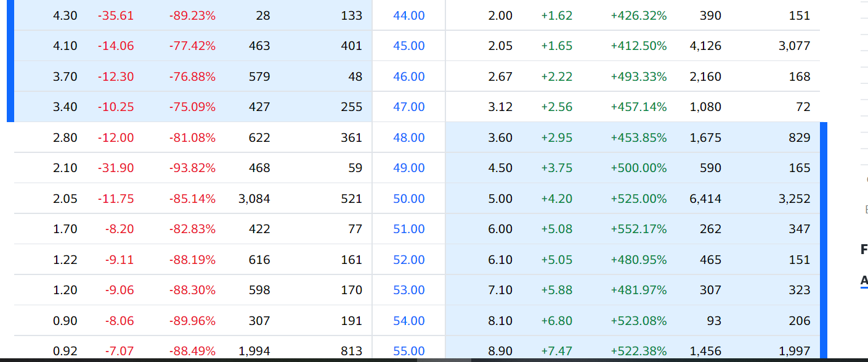Click put change +1.62
The width and height of the screenshot is (868, 362).
(557, 15)
